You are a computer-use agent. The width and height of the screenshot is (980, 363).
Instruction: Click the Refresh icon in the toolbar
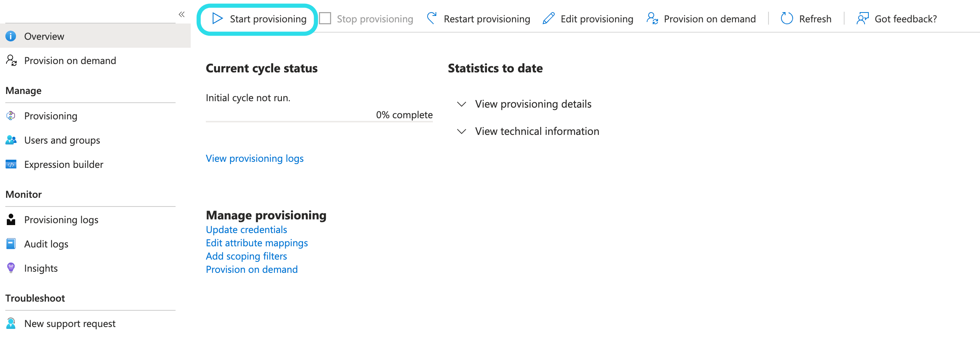pos(787,18)
